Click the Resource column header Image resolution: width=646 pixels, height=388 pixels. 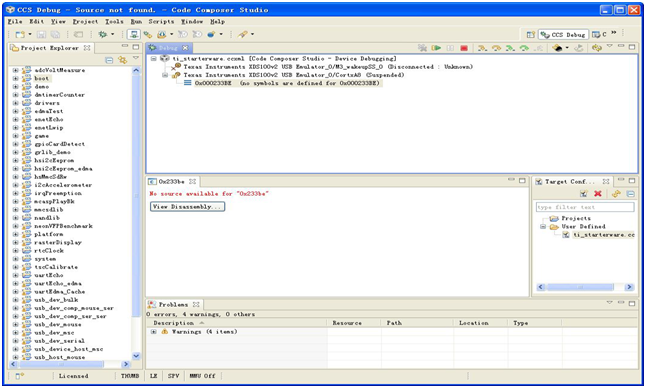354,323
